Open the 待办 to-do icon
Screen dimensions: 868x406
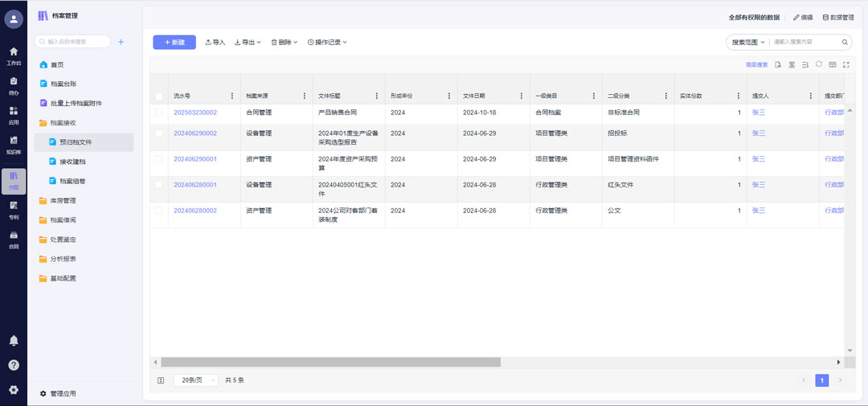click(x=14, y=84)
